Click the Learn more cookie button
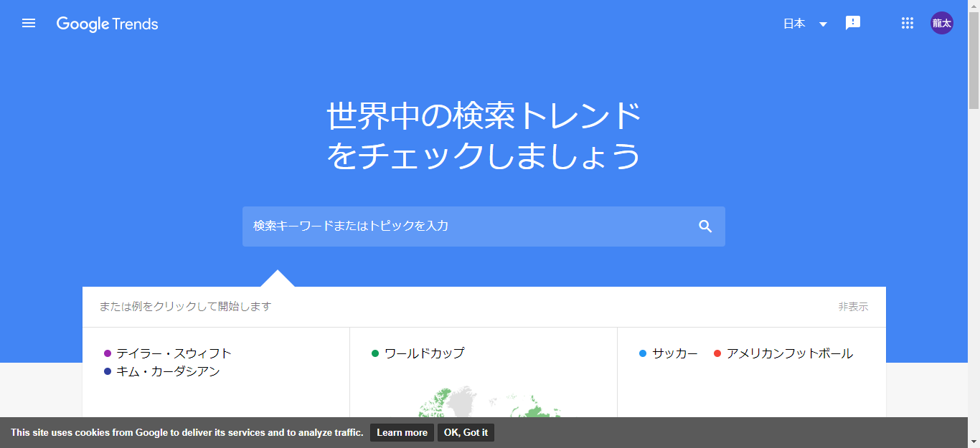Viewport: 980px width, 448px height. 402,432
